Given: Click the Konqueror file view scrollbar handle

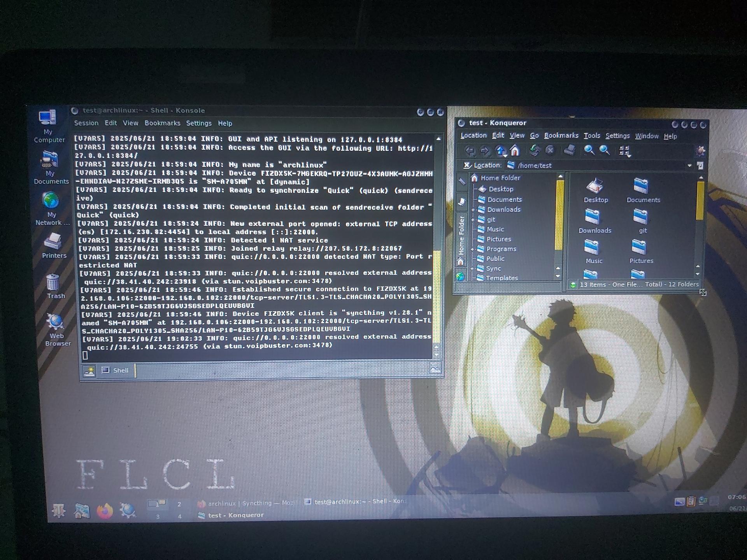Looking at the screenshot, I should pos(700,200).
